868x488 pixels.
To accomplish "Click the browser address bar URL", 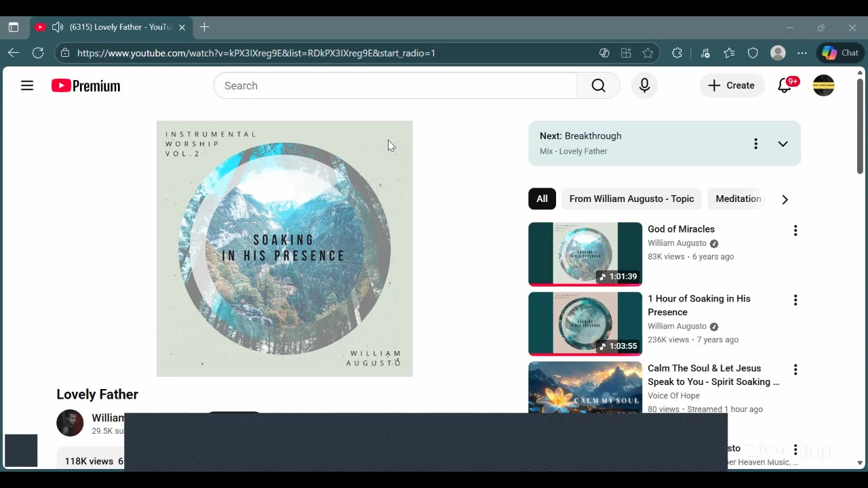I will 256,53.
